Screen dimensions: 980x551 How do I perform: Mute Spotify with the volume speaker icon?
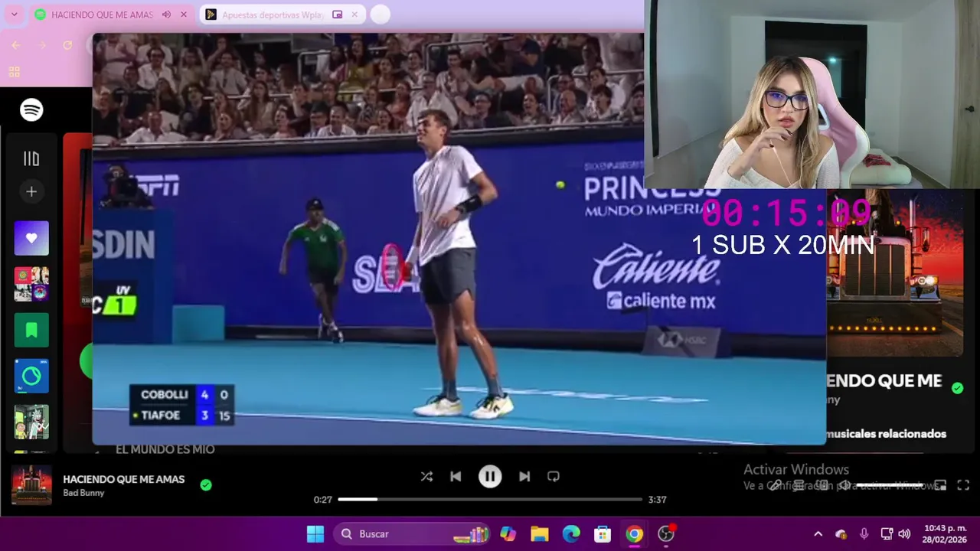[845, 485]
